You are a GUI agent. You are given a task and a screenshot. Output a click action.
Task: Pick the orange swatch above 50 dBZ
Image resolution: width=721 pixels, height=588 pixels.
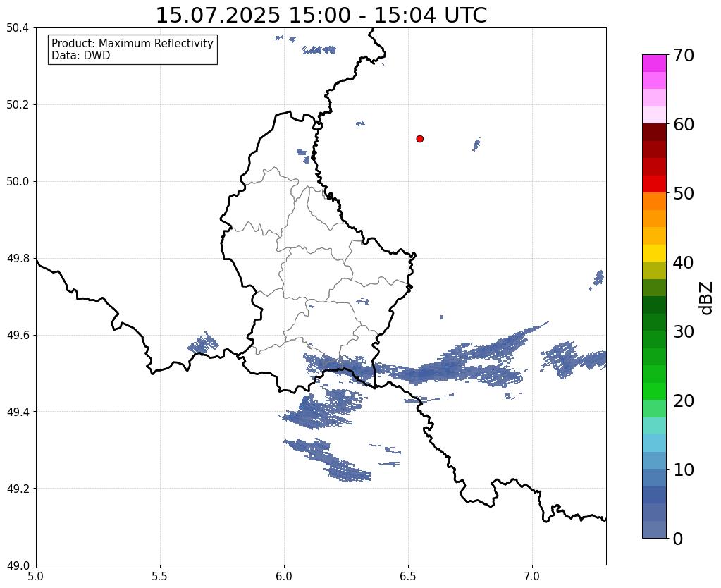pyautogui.click(x=654, y=202)
